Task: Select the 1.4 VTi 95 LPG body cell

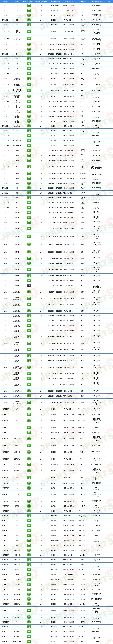Action: (82, 150)
